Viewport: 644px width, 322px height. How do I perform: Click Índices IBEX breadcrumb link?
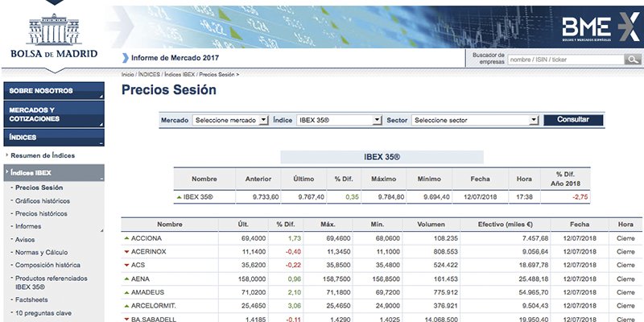click(x=180, y=75)
